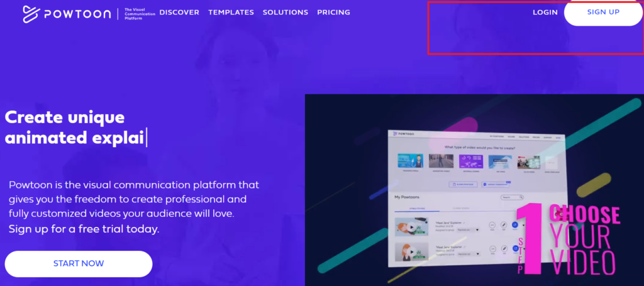
Task: Click The Visual Communication Platform tagline
Action: click(140, 14)
